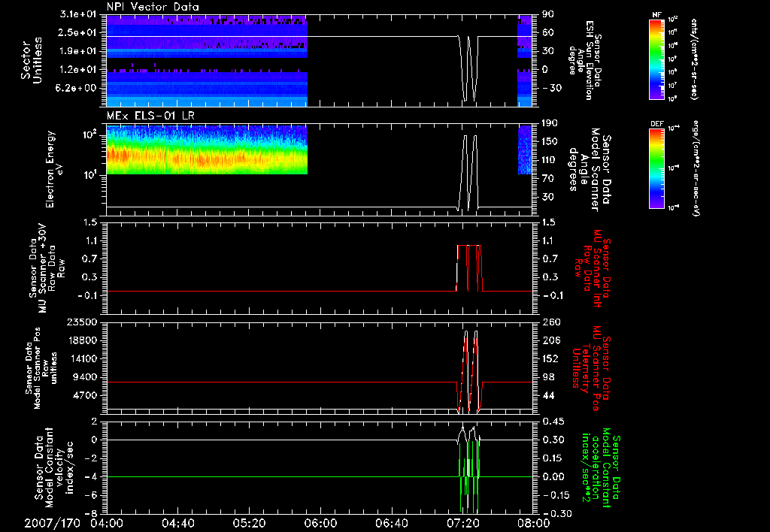Click the red 'MU Scanner Pos Telemetry Unitless' label

click(591, 368)
